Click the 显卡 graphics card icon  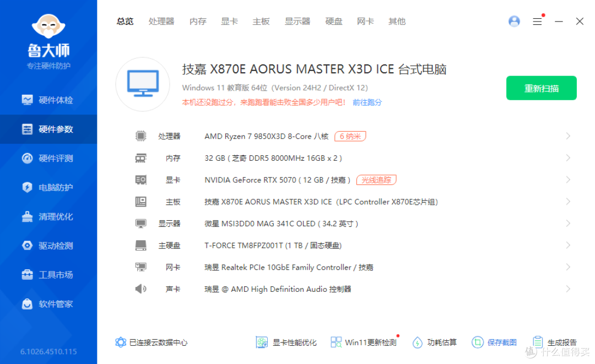(141, 180)
